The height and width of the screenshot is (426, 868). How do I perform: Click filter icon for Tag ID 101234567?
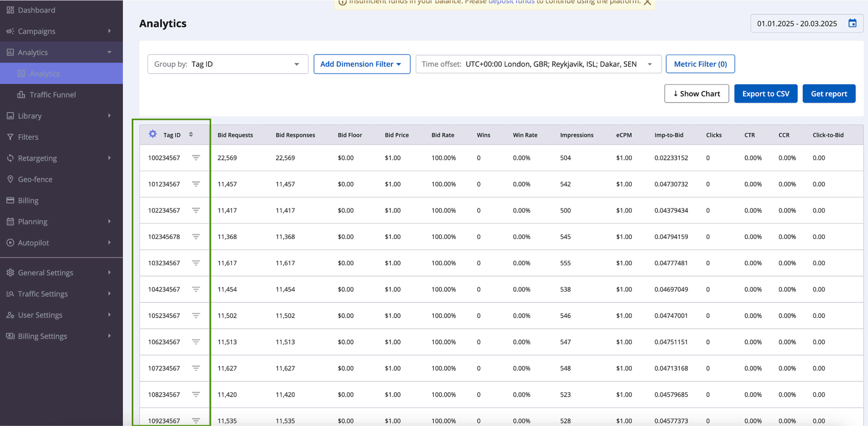[x=196, y=184]
